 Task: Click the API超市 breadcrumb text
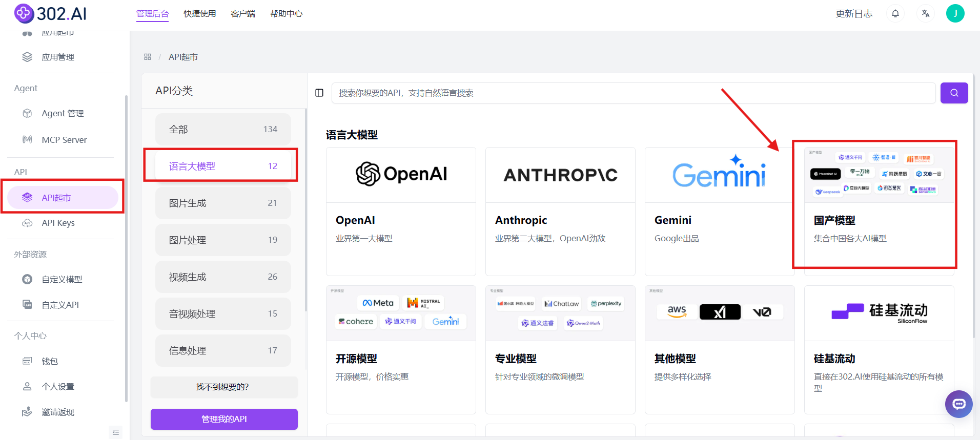(x=183, y=57)
